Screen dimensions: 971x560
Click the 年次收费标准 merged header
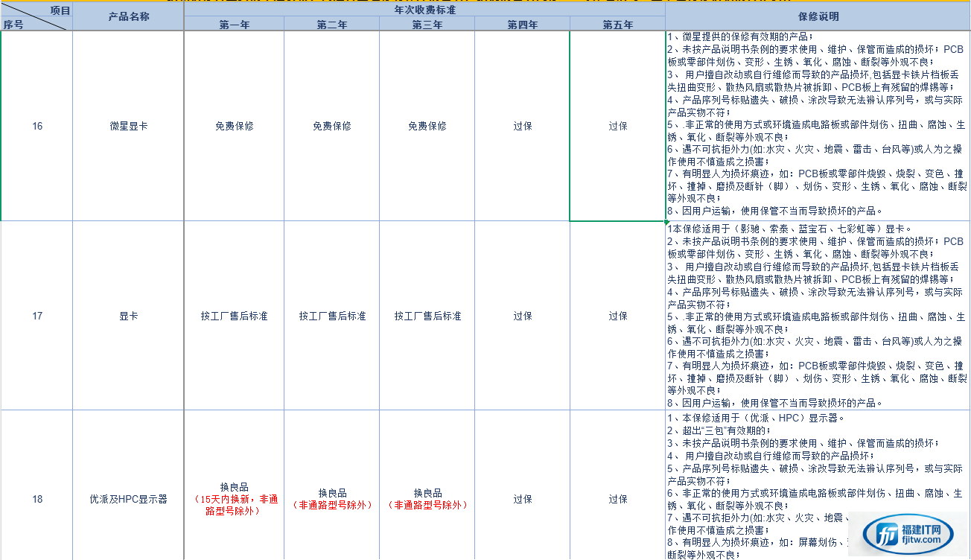[424, 10]
